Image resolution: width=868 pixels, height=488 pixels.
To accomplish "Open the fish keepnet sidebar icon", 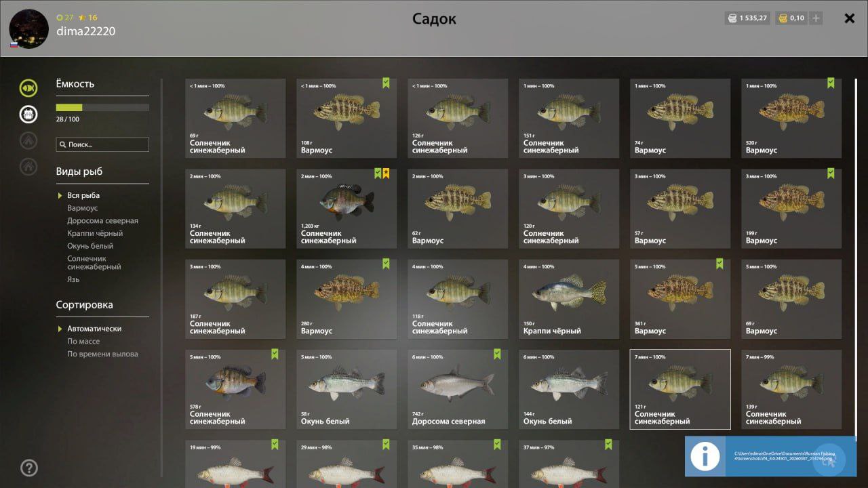I will pos(28,87).
